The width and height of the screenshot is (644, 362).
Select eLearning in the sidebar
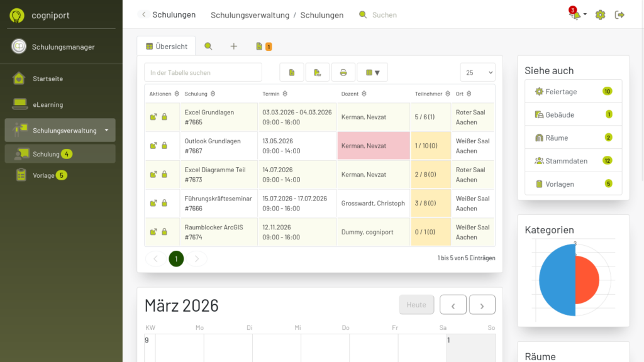click(x=48, y=104)
